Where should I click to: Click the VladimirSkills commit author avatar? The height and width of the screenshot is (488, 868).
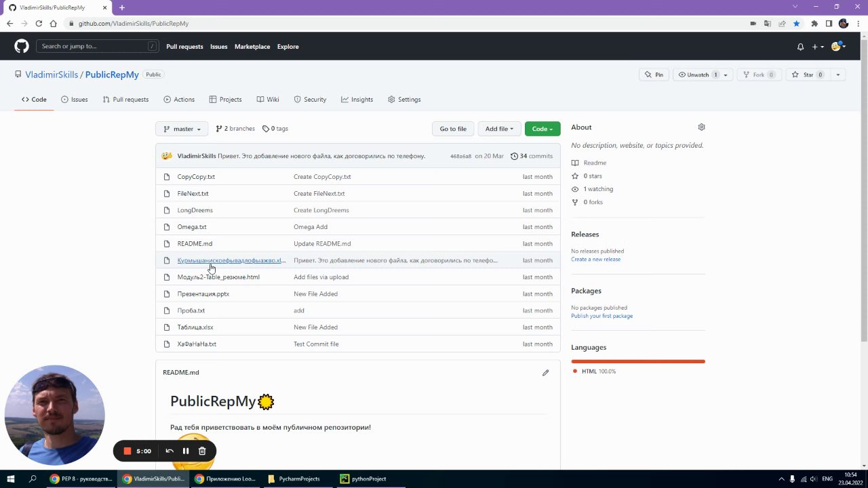tap(167, 156)
